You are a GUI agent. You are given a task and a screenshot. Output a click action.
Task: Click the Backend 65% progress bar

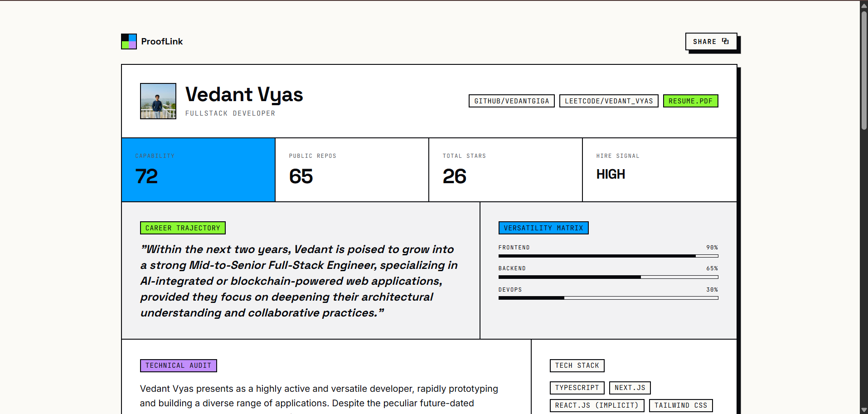pyautogui.click(x=608, y=277)
